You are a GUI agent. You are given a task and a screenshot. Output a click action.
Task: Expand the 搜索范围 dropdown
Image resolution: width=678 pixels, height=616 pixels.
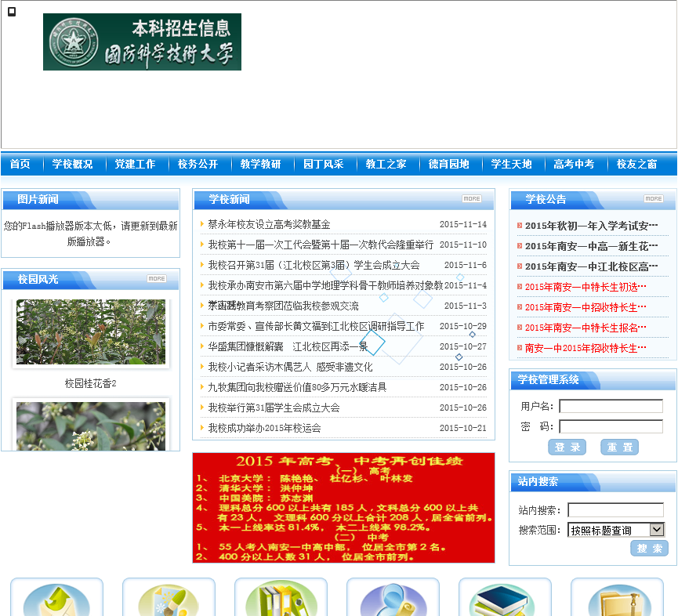pyautogui.click(x=657, y=530)
